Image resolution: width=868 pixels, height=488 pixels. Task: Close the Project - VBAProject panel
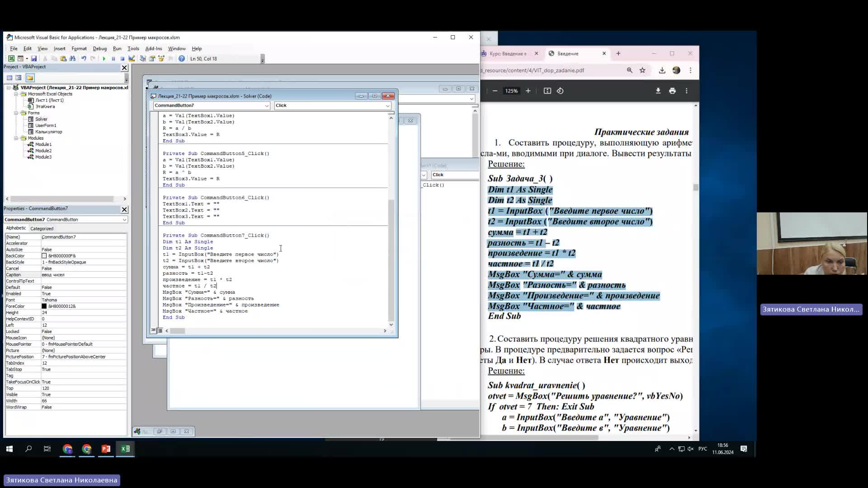124,67
